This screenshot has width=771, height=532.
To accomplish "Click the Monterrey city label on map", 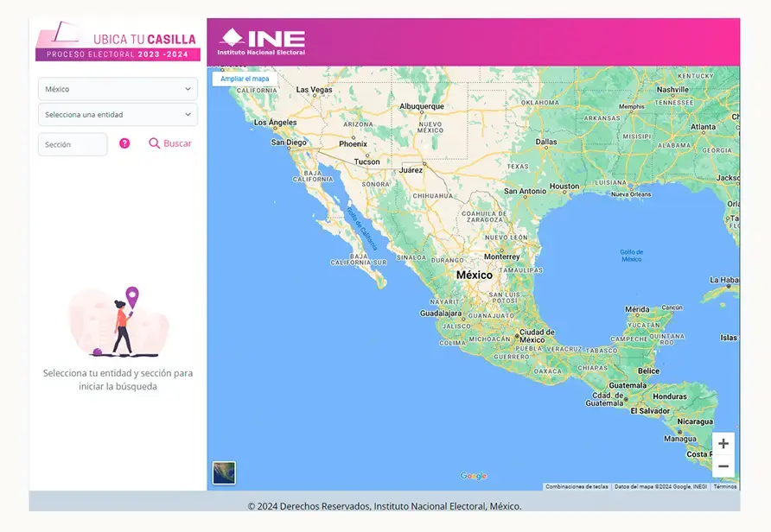I will 501,256.
